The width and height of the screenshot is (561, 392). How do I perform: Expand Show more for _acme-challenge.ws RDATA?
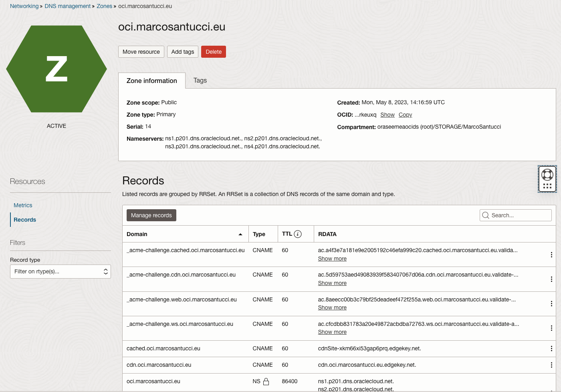click(x=332, y=332)
